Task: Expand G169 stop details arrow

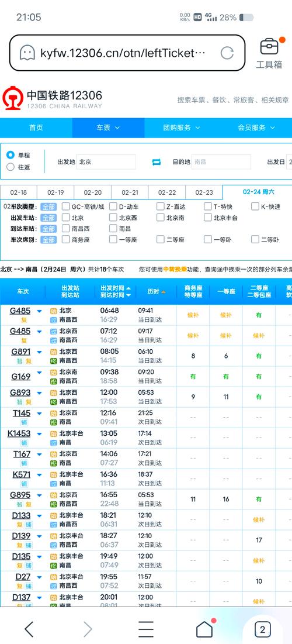Action: (39, 373)
